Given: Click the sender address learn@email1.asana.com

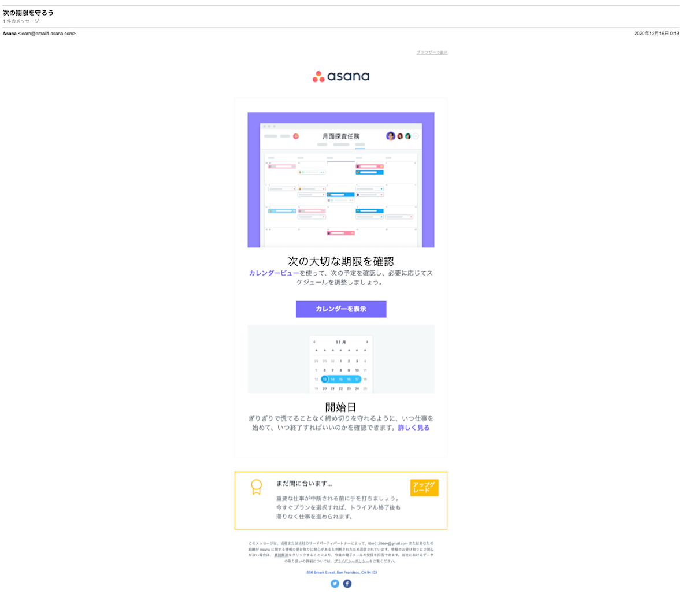Looking at the screenshot, I should click(x=47, y=34).
